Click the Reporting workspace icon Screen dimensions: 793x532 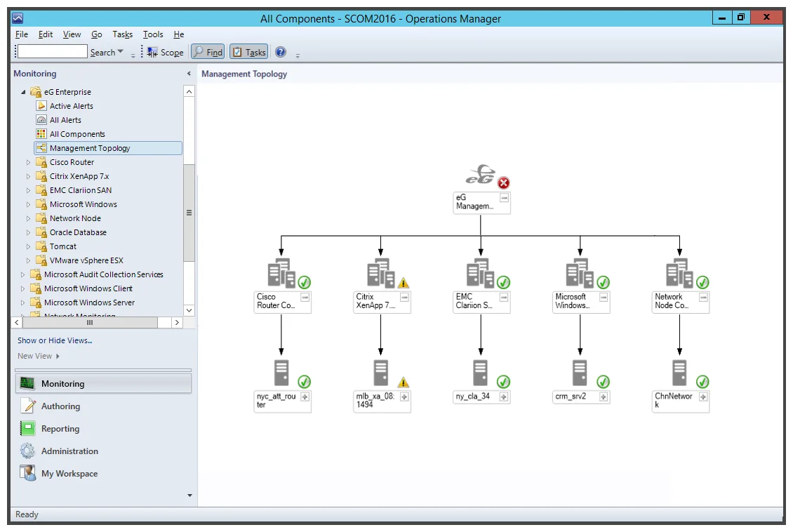(x=27, y=428)
